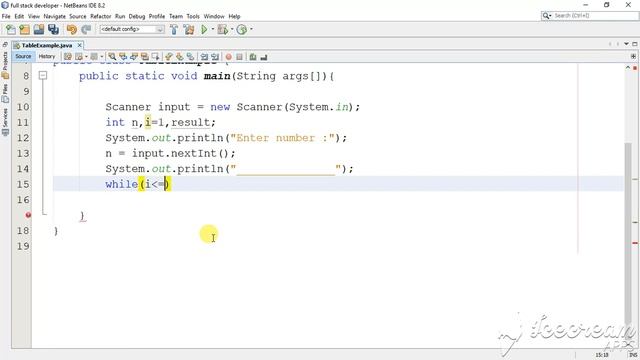The width and height of the screenshot is (640, 360).
Task: Click the line 17 error marker in the gutter
Action: click(28, 215)
